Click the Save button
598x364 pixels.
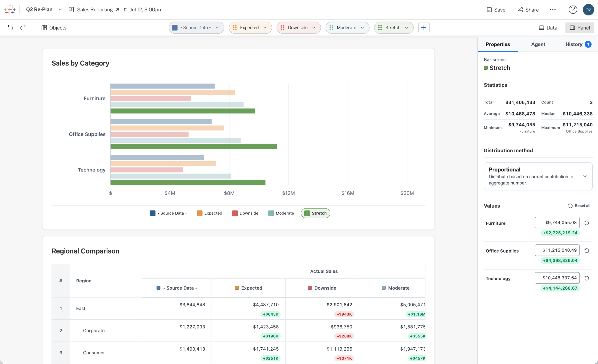496,10
